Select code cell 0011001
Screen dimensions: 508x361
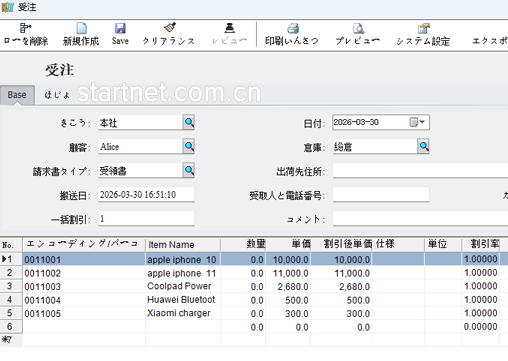click(84, 259)
